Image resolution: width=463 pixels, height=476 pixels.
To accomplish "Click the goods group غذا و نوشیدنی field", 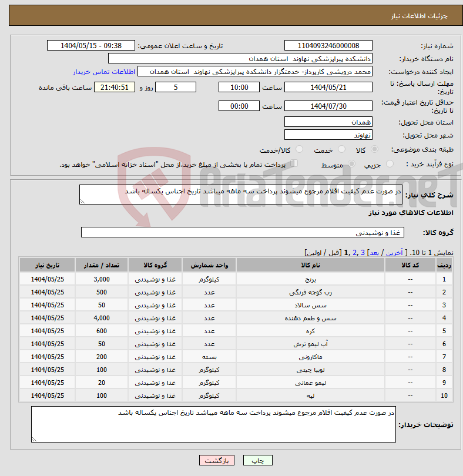I will click(x=242, y=232).
